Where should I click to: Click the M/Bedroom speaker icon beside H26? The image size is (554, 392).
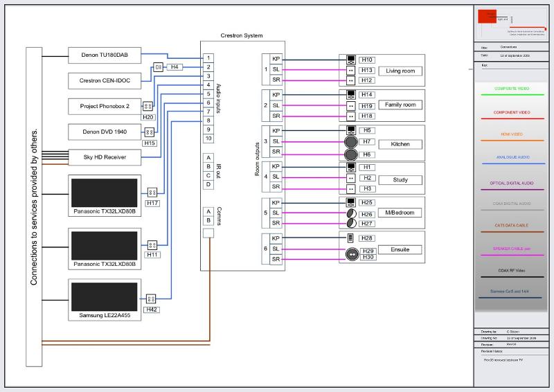pyautogui.click(x=350, y=214)
